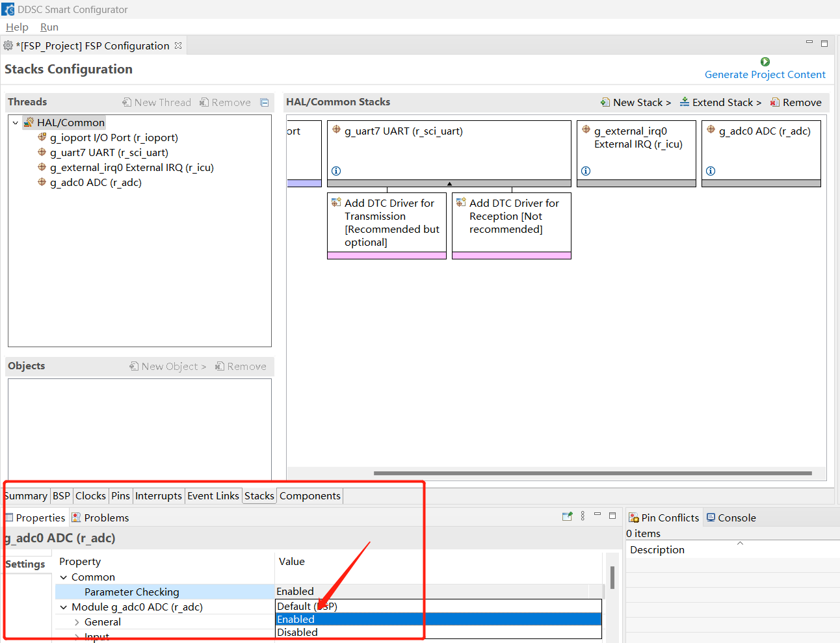Screen dimensions: 840x643
Task: Click the New Thread icon
Action: [x=127, y=102]
